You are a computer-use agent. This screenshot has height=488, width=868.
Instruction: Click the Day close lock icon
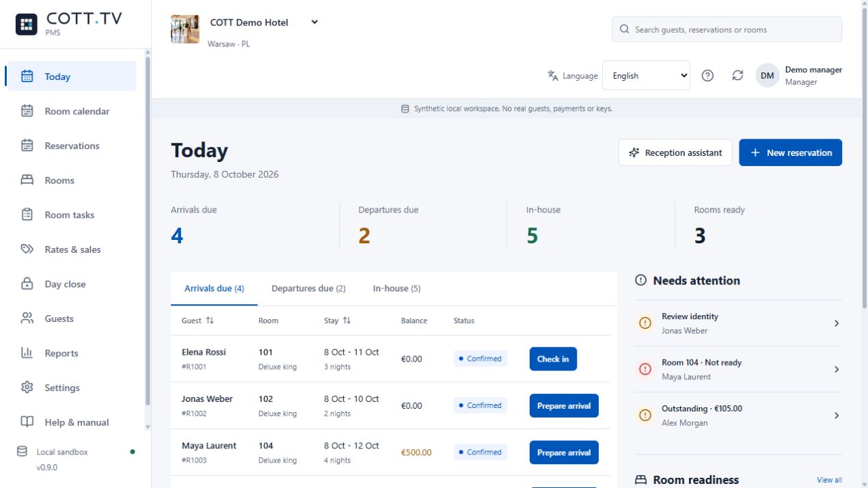click(x=27, y=284)
